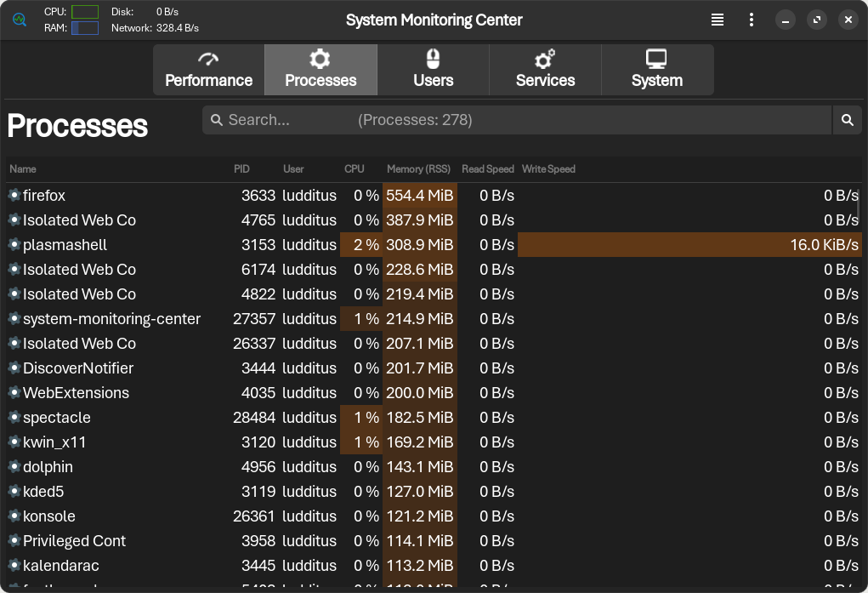The height and width of the screenshot is (593, 868).
Task: Open the hamburger list menu in header
Action: click(x=718, y=20)
